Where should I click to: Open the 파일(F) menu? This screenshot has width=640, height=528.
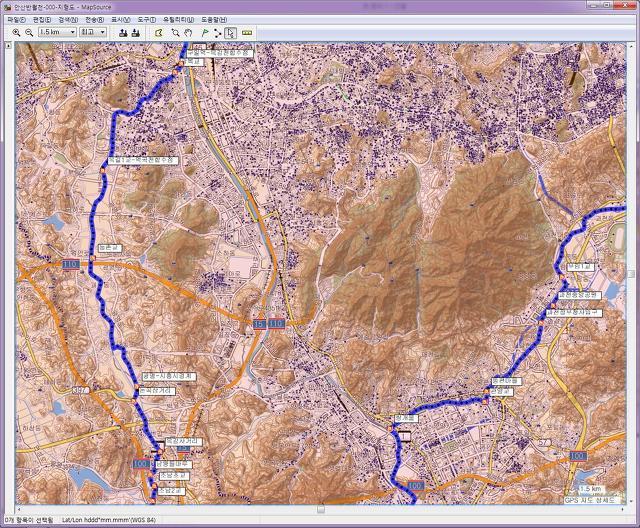[x=16, y=20]
